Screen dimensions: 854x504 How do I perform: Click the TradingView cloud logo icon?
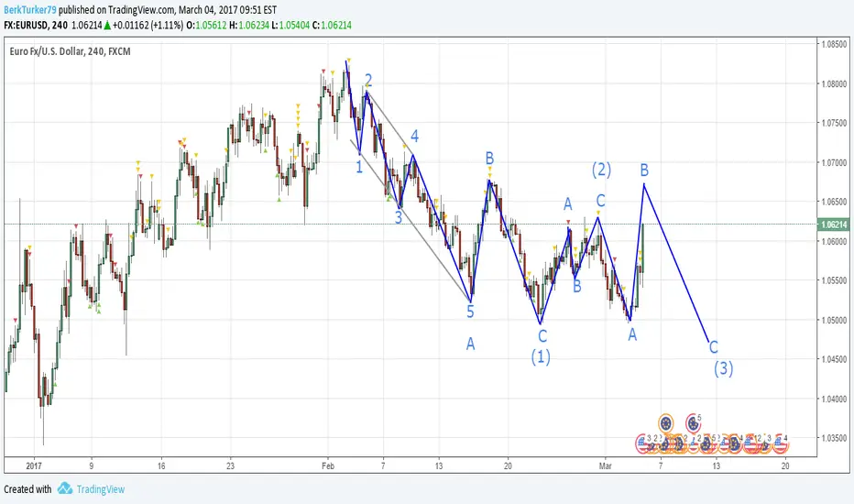pyautogui.click(x=65, y=488)
